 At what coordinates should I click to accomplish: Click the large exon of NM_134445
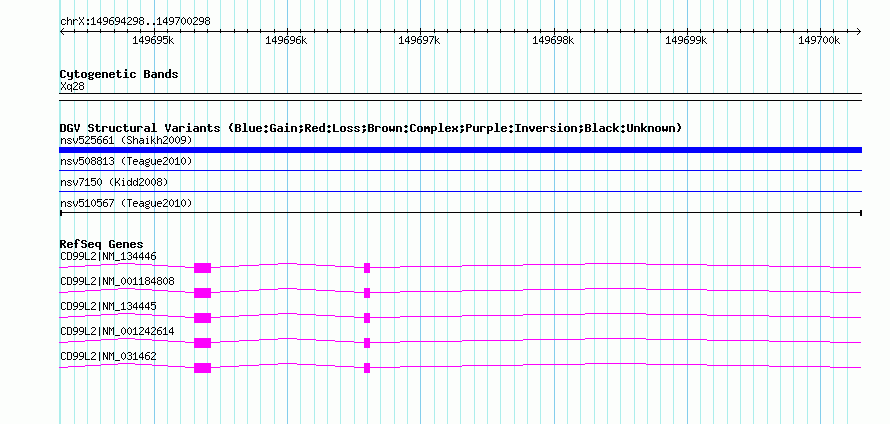click(x=203, y=318)
